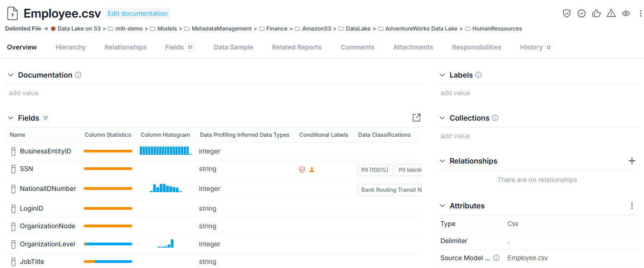Collapse the Attributes section
The image size is (644, 268).
click(x=442, y=206)
